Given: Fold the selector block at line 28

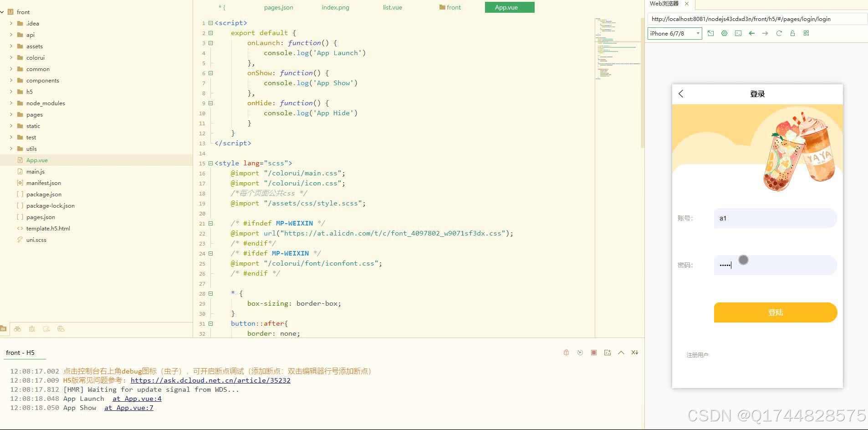Looking at the screenshot, I should pos(210,293).
